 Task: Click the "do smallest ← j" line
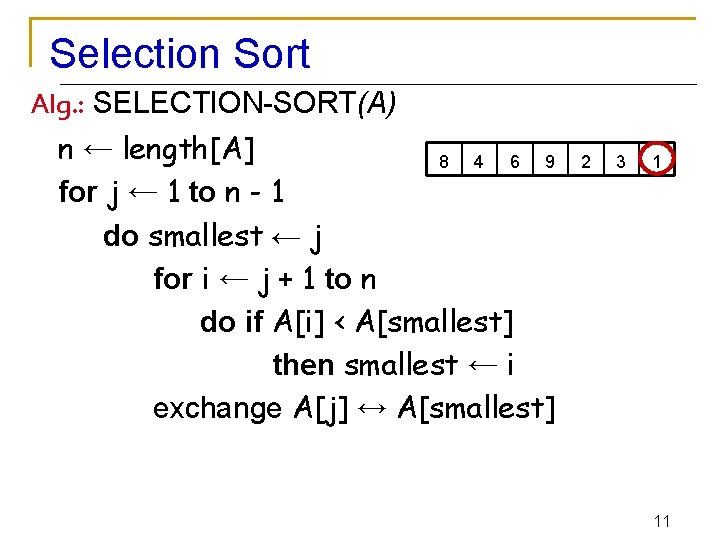pos(212,236)
